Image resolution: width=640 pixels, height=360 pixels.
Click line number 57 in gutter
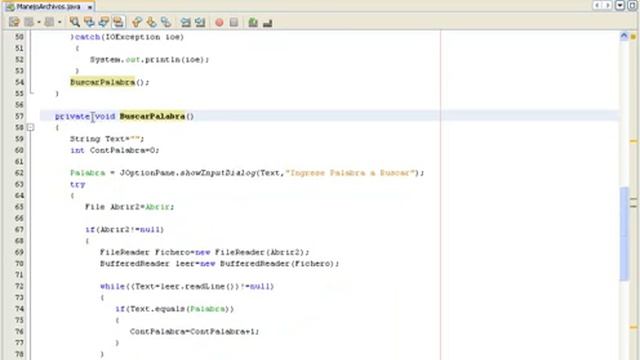pyautogui.click(x=19, y=116)
